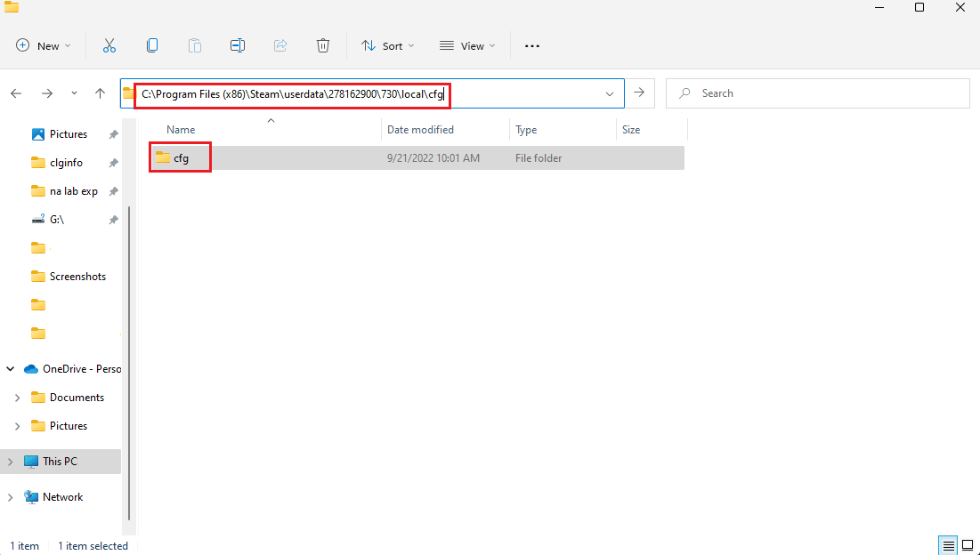This screenshot has width=980, height=555.
Task: Navigate back with the left arrow
Action: pyautogui.click(x=17, y=93)
